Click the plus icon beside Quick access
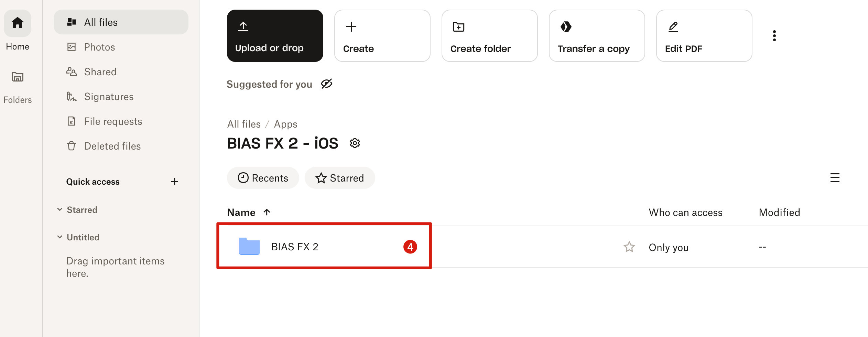Viewport: 868px width, 337px height. 175,182
